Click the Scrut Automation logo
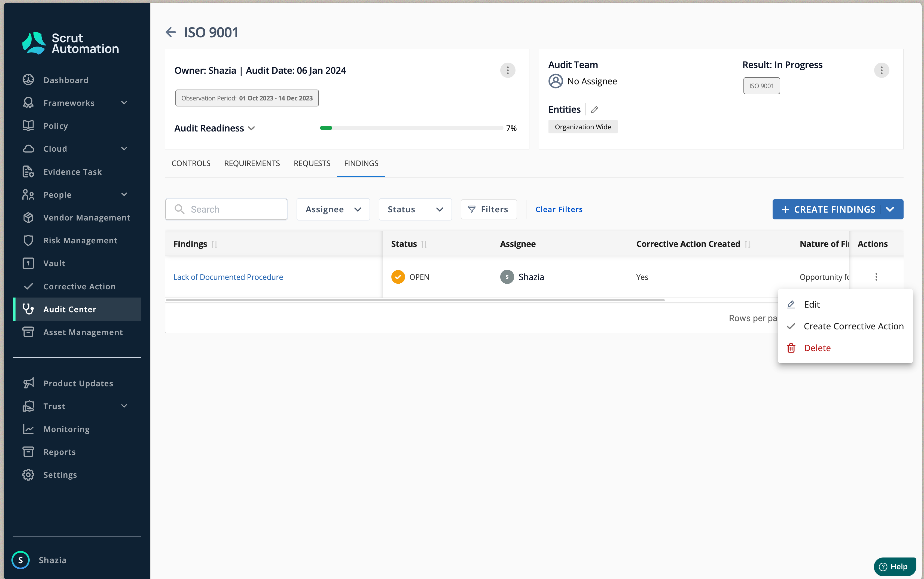The width and height of the screenshot is (924, 579). click(x=71, y=43)
